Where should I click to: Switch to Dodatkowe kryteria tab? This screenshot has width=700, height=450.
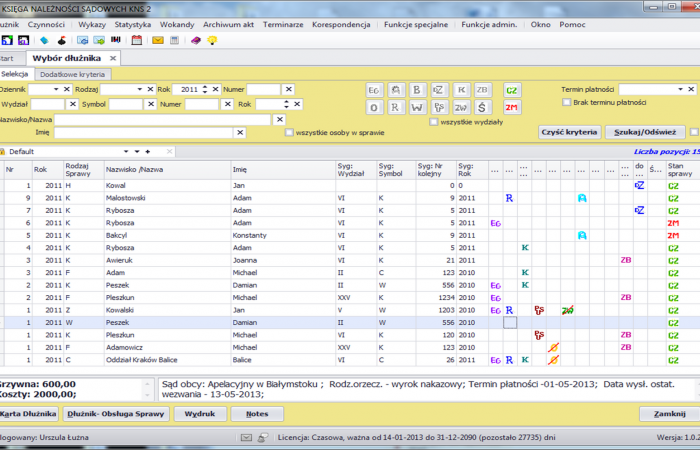pos(72,75)
